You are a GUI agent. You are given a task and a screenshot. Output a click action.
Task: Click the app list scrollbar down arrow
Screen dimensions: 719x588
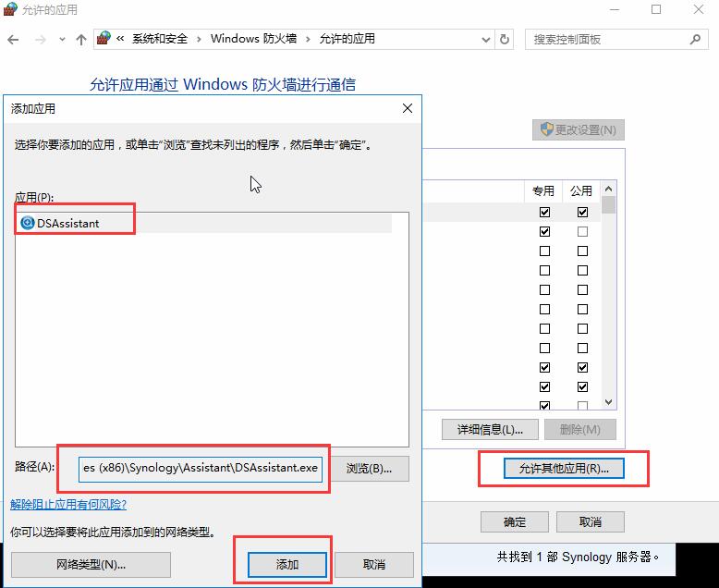[x=608, y=402]
